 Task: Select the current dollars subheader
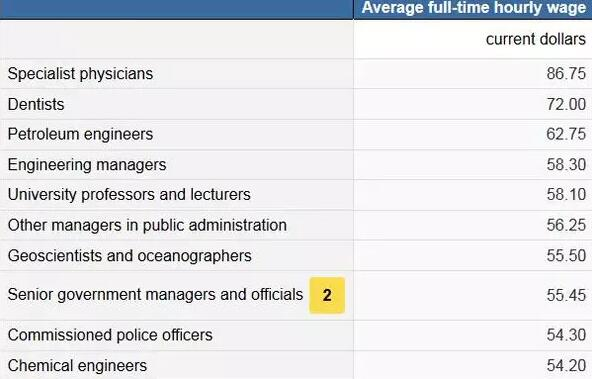coord(536,39)
